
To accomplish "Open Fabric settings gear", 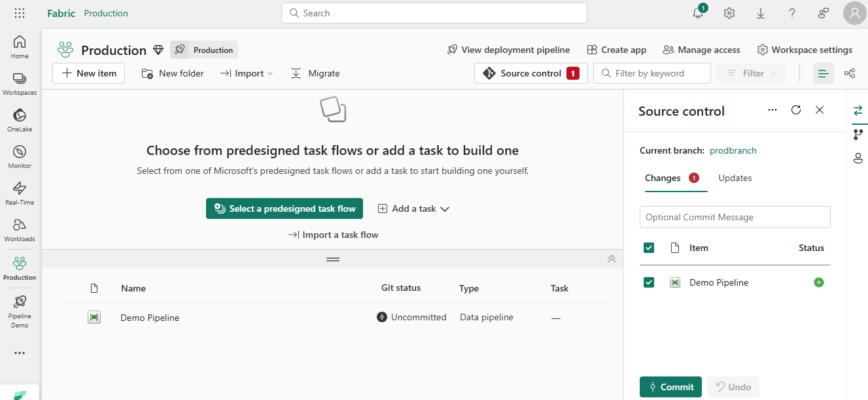I will [729, 13].
